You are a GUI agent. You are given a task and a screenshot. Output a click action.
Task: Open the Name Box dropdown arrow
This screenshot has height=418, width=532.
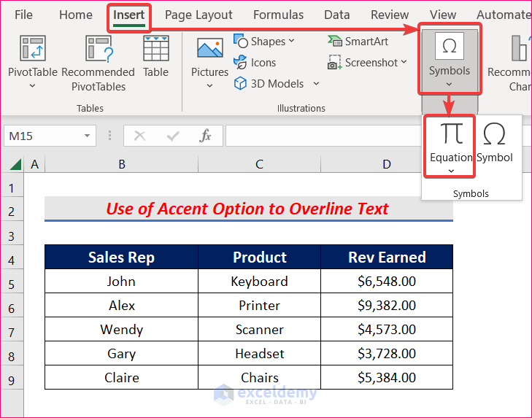(x=88, y=136)
